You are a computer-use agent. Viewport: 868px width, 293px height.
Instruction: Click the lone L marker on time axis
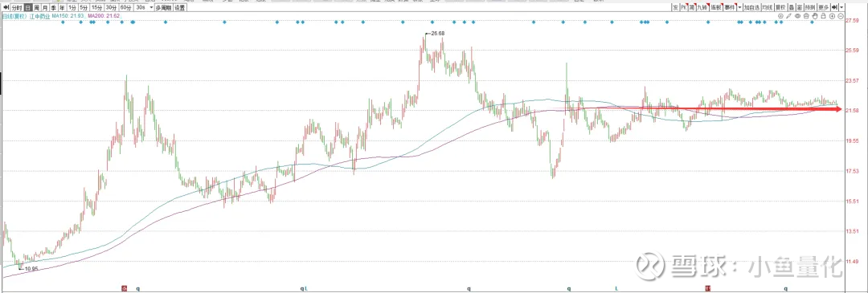(616, 288)
